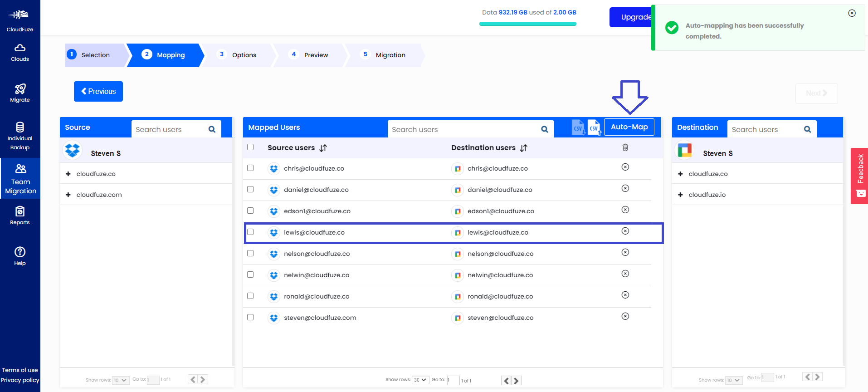Image resolution: width=868 pixels, height=392 pixels.
Task: Sort by Source users column
Action: point(323,148)
